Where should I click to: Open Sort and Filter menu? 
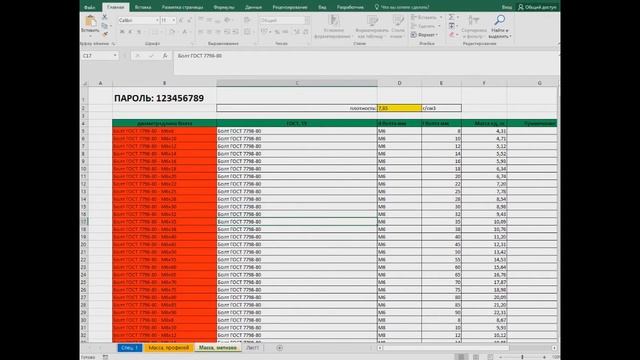(474, 27)
